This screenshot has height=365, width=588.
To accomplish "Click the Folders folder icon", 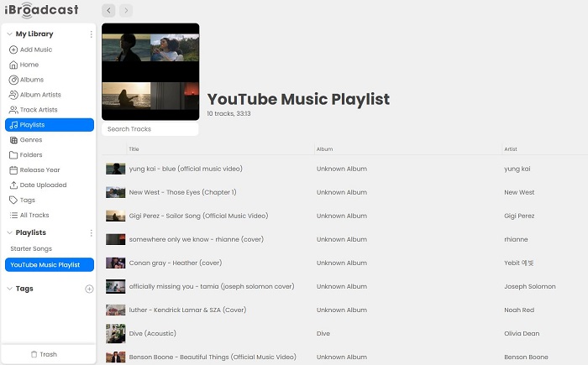I will pos(13,154).
